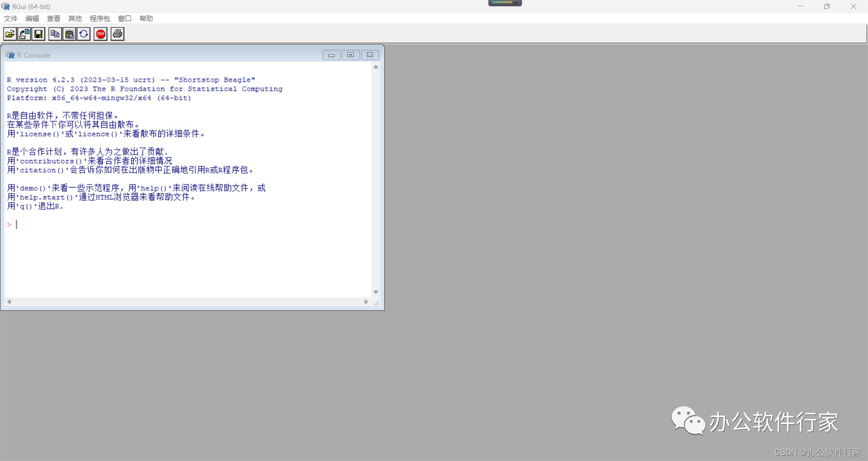
Task: Open the 程序包 menu
Action: (100, 19)
